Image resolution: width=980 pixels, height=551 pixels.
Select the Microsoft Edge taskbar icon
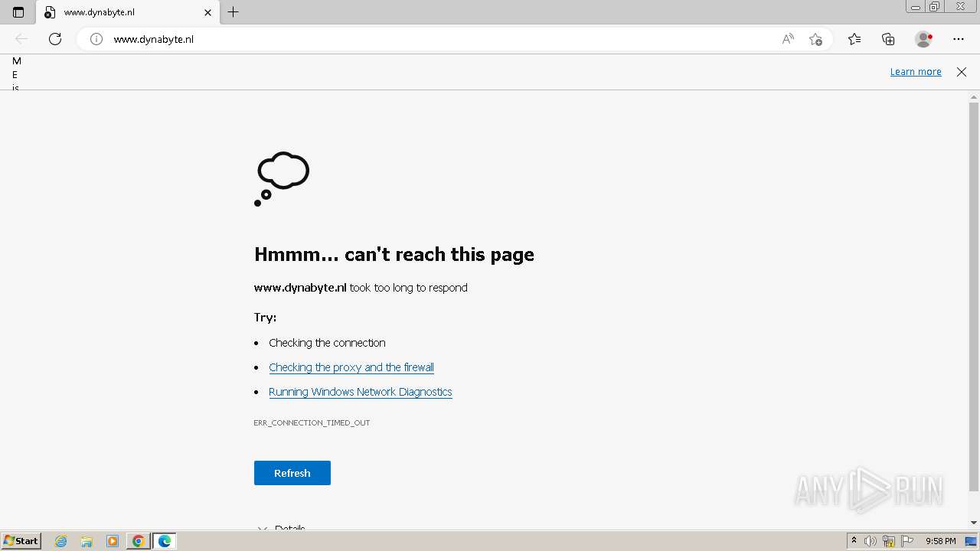tap(165, 541)
